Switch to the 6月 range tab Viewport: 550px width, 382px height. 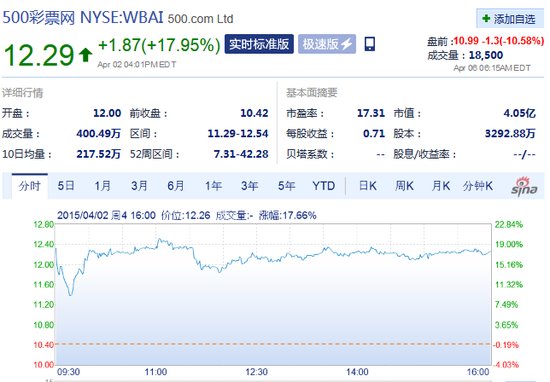point(176,186)
